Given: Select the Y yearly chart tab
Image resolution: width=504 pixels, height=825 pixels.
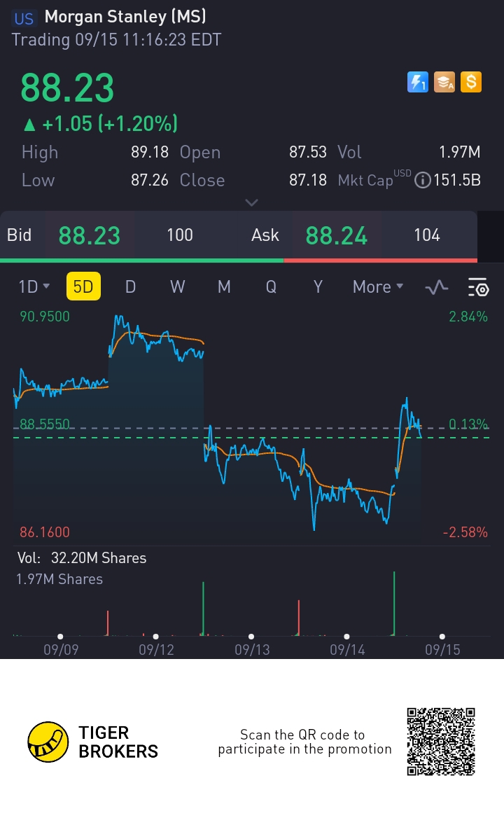Looking at the screenshot, I should pyautogui.click(x=318, y=286).
